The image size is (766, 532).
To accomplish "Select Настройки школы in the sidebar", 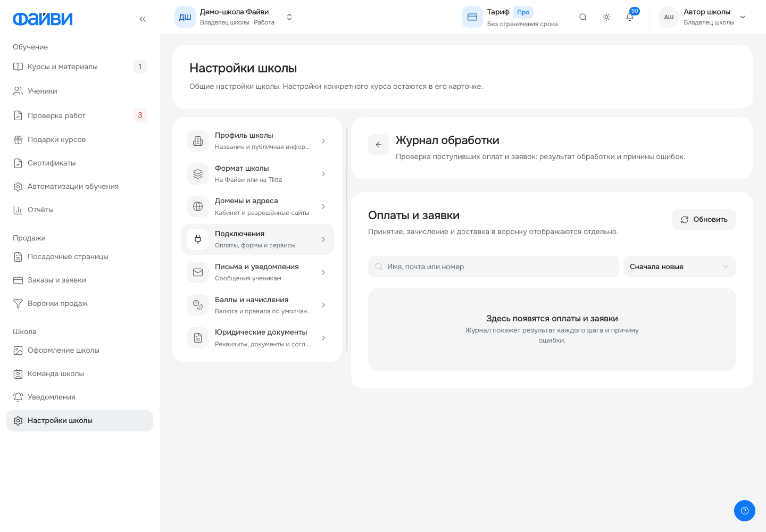I will pyautogui.click(x=80, y=420).
